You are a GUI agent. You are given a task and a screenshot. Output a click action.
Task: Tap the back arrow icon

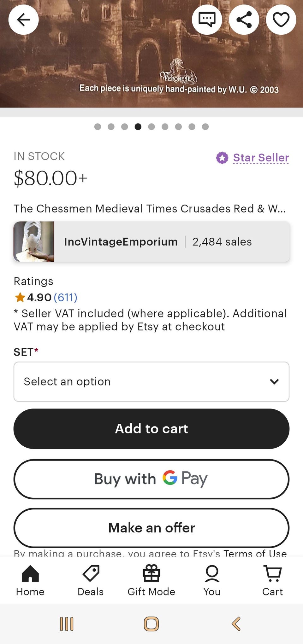pos(24,20)
